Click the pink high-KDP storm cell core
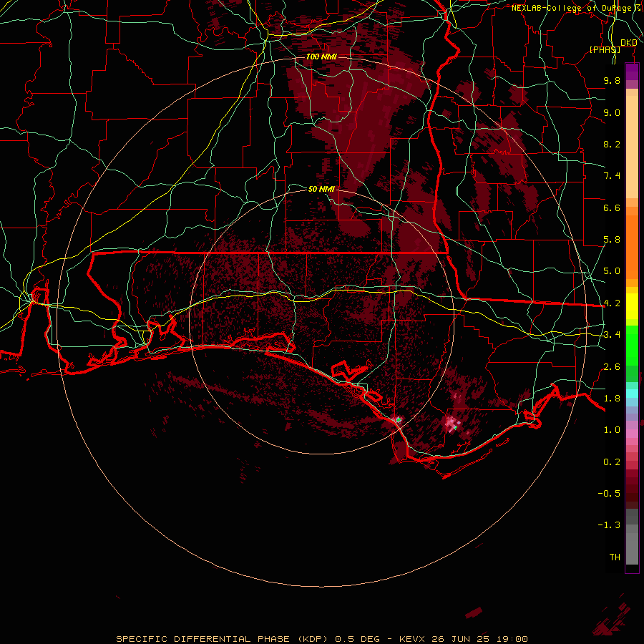 (453, 423)
